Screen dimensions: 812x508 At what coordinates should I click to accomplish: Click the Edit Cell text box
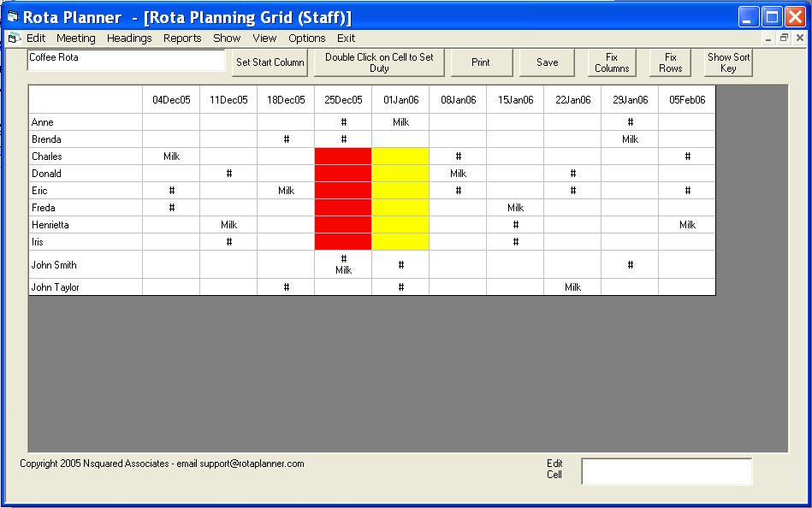coord(667,471)
